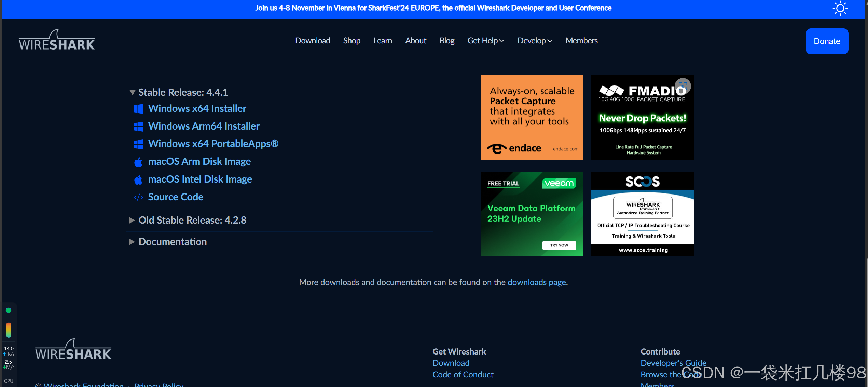Screen dimensions: 868x387
Task: Open the Blog nav menu item
Action: (447, 41)
